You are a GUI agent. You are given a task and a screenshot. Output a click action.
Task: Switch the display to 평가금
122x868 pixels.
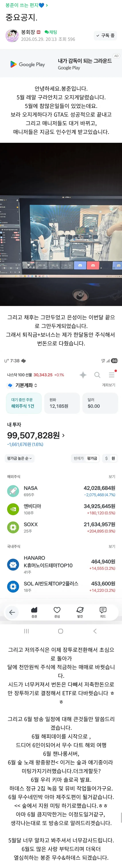click(x=92, y=458)
